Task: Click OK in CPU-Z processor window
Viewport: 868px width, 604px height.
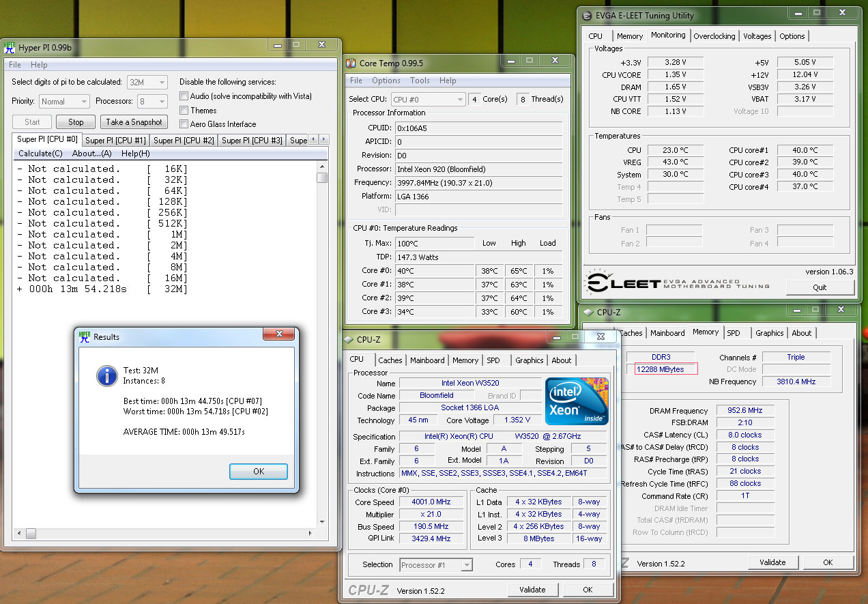Action: coord(588,590)
